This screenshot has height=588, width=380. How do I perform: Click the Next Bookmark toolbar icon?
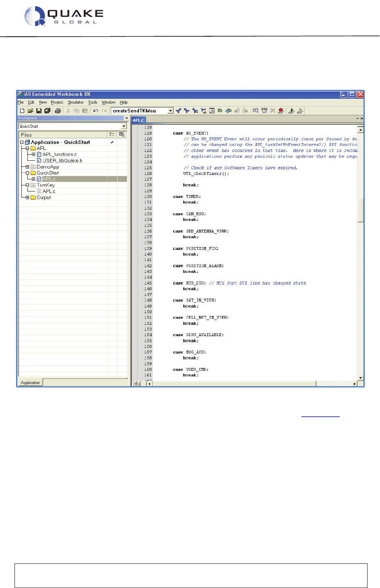click(x=228, y=110)
